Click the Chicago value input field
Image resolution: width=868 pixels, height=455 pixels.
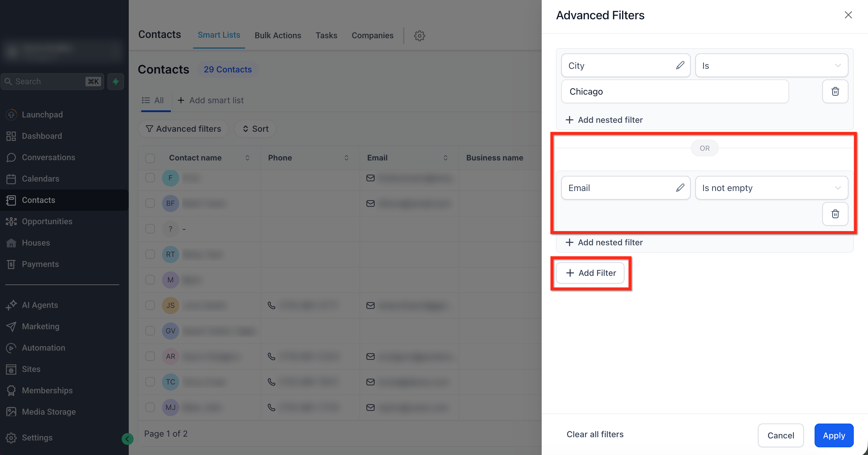[x=675, y=91]
